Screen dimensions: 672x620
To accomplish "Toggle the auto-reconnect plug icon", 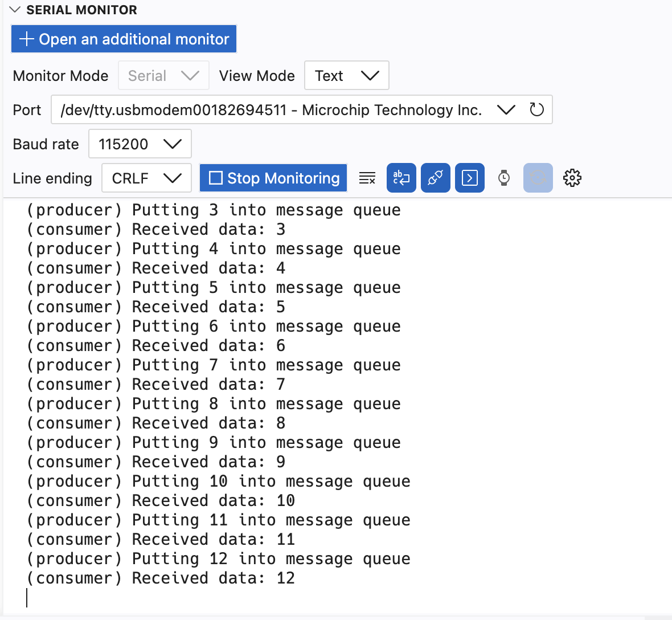I will [436, 178].
